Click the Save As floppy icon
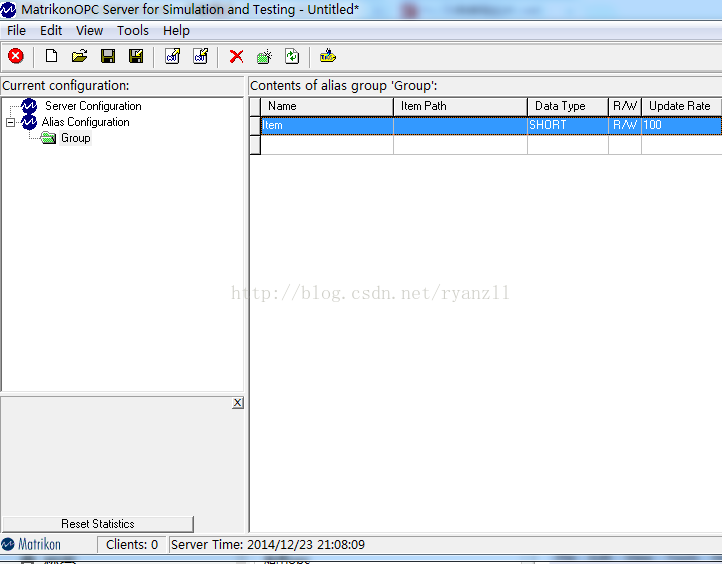The width and height of the screenshot is (722, 564). [x=136, y=56]
